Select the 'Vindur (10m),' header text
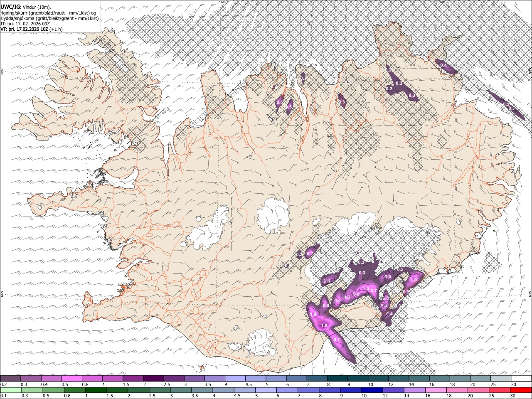The image size is (532, 399). [36, 7]
